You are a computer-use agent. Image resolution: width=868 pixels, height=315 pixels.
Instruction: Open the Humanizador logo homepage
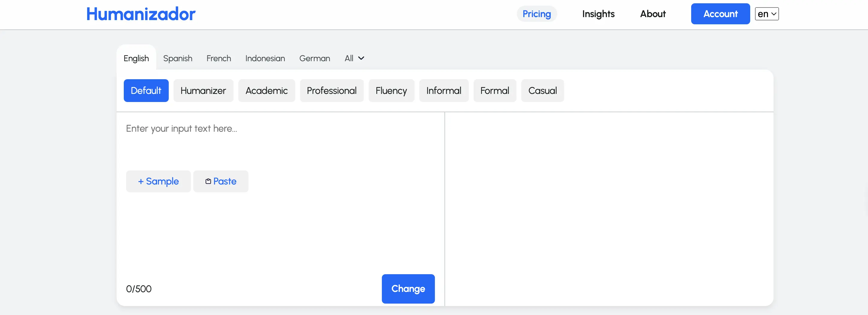click(141, 14)
